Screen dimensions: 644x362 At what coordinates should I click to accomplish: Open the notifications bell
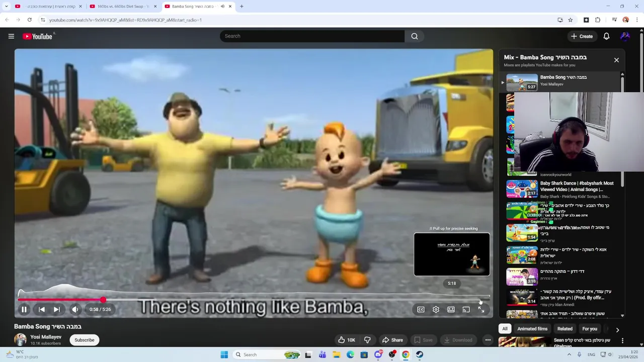[606, 36]
